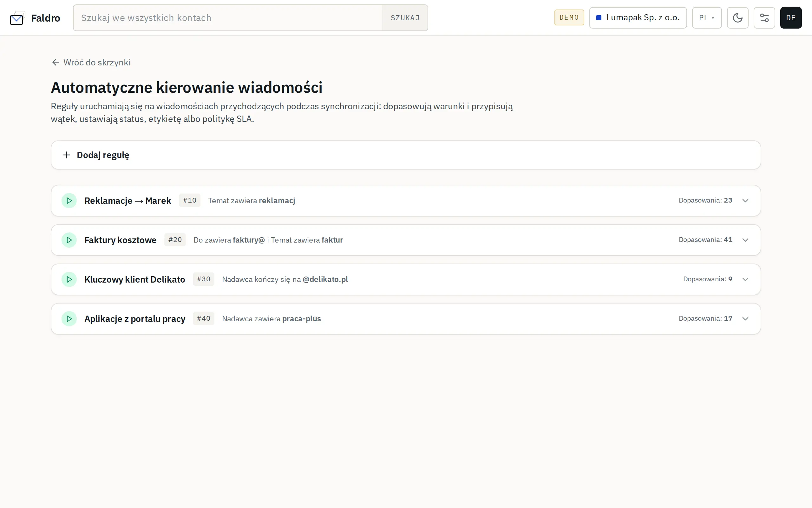Click the back arrow before Wróć do skrzynki
This screenshot has height=508, width=812.
click(56, 63)
